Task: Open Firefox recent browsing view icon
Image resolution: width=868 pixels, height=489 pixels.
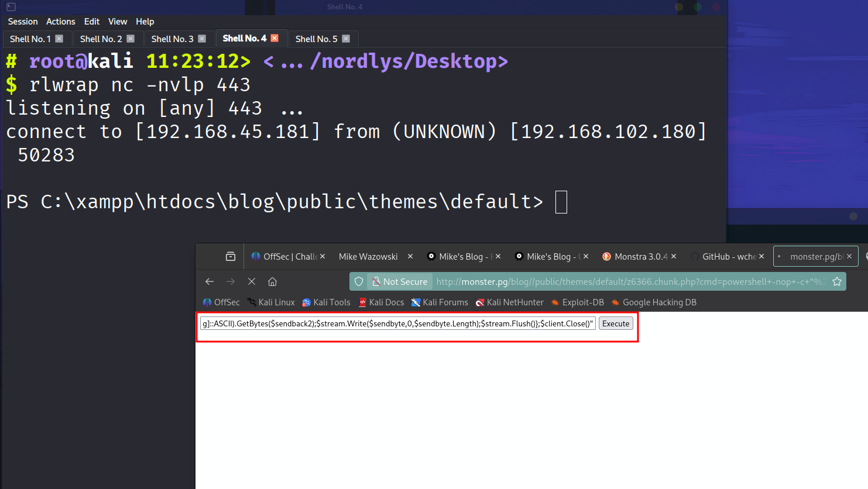Action: click(231, 256)
